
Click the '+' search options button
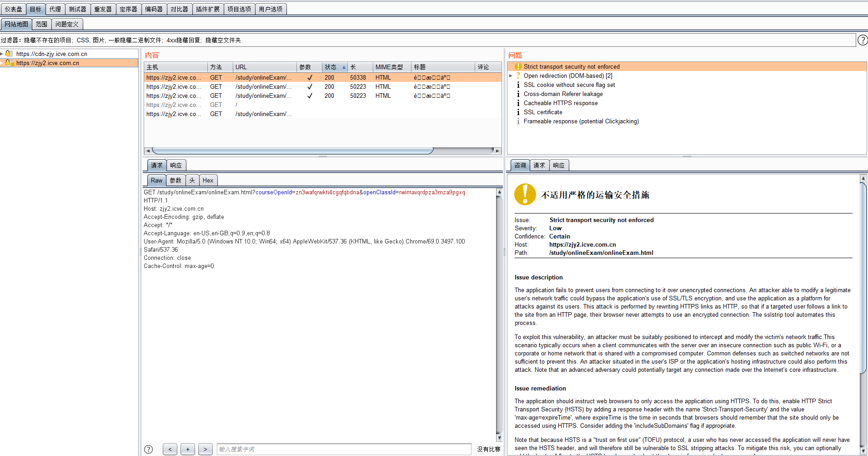[x=188, y=449]
